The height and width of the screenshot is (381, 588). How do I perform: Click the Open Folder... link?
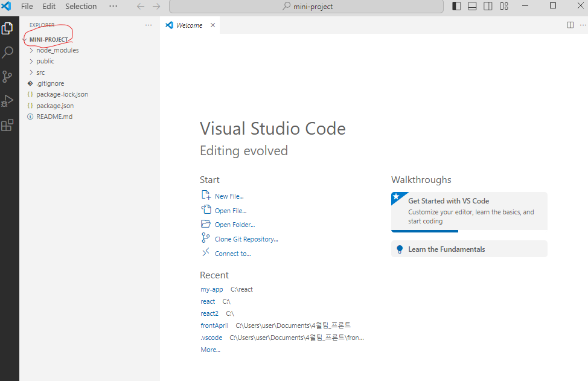tap(235, 225)
